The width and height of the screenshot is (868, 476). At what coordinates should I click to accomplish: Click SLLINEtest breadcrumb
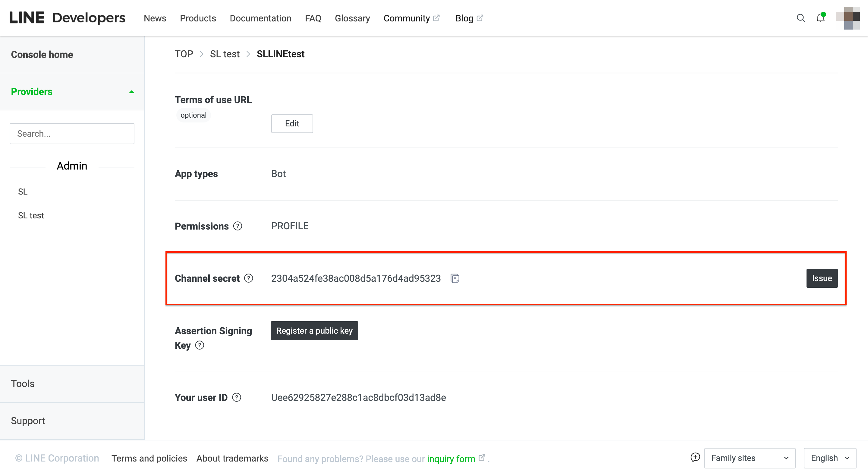(x=280, y=54)
